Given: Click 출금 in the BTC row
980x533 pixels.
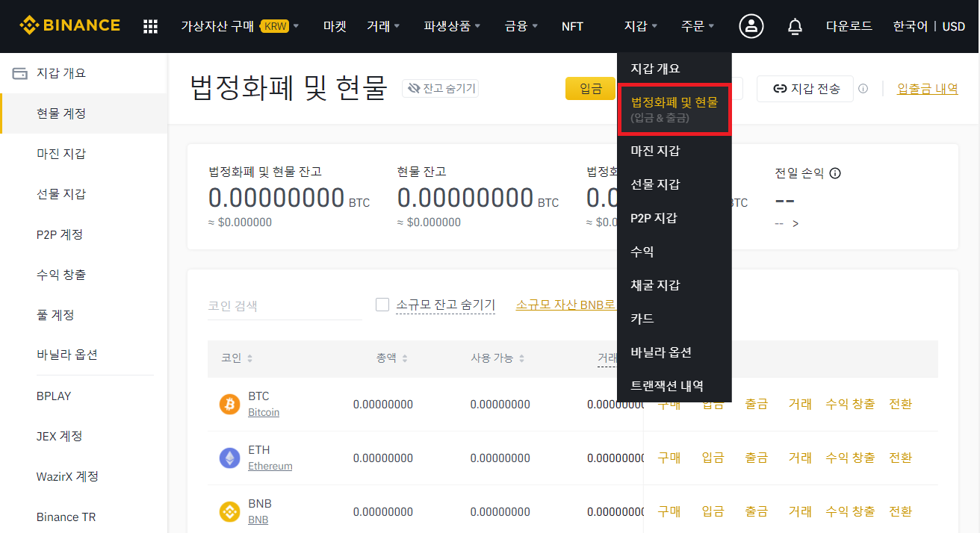Looking at the screenshot, I should (756, 404).
